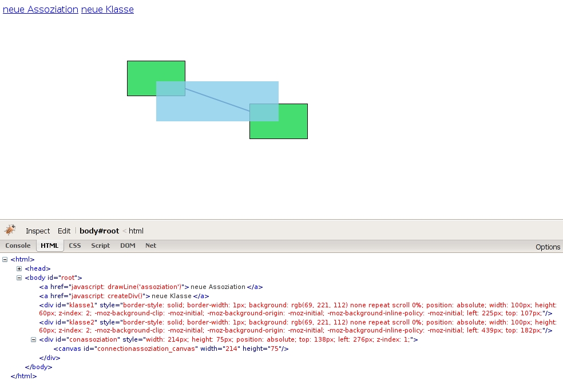Select the div id conassoziation row
This screenshot has height=392, width=563.
coord(228,339)
